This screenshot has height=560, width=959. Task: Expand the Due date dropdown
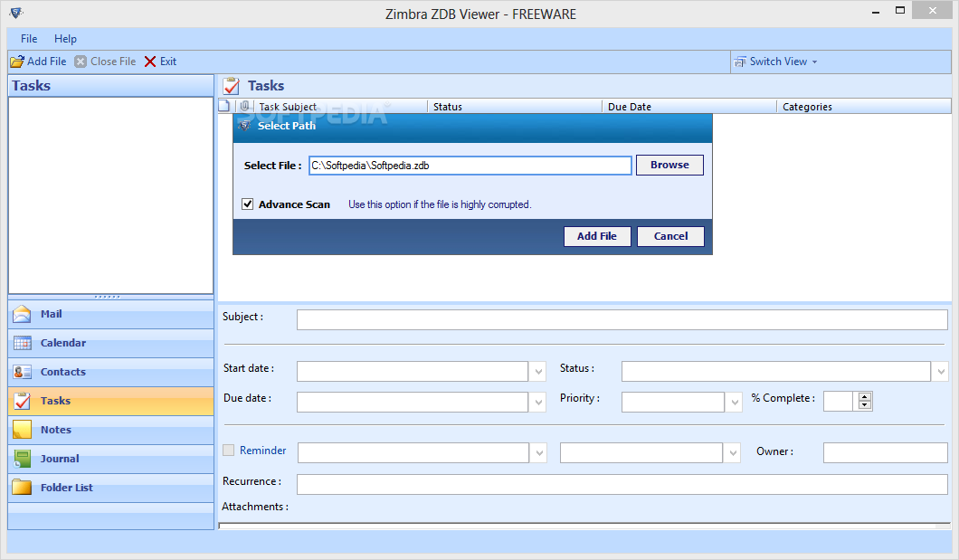pyautogui.click(x=538, y=402)
